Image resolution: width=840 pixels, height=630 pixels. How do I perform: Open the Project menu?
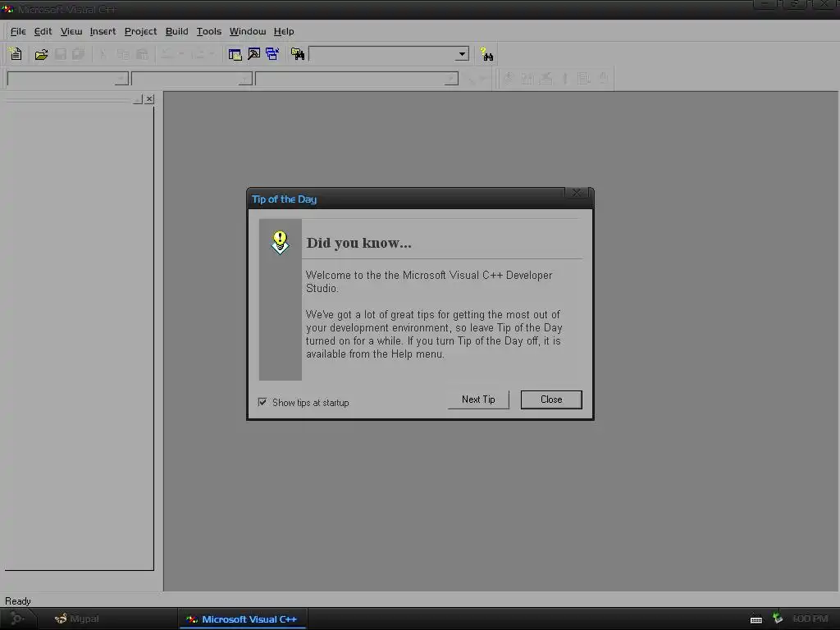pos(140,31)
